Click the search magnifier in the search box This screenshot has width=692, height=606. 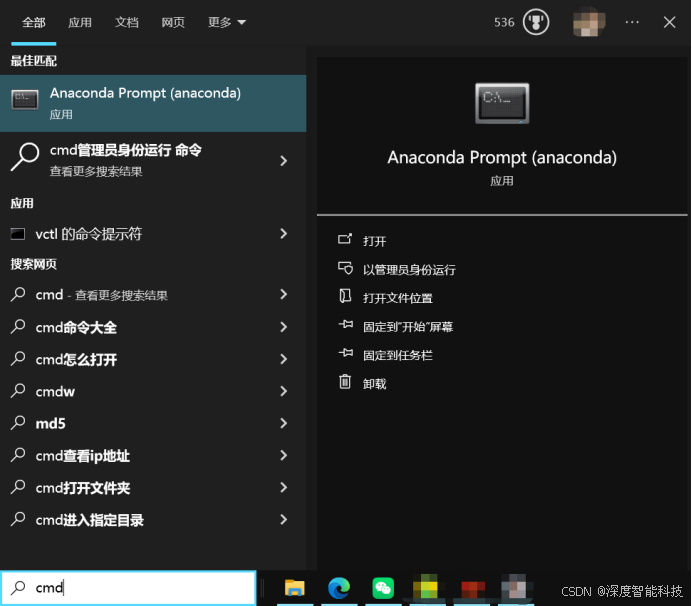click(19, 587)
